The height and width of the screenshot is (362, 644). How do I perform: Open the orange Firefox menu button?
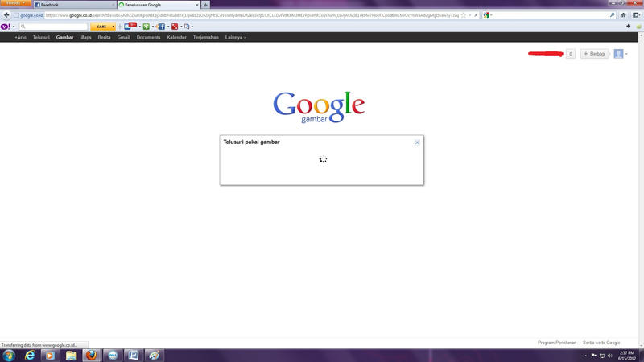[15, 4]
